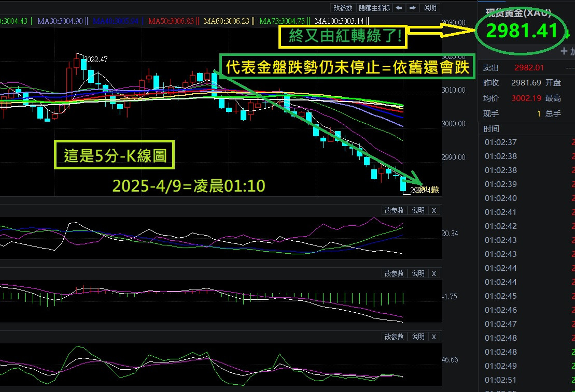This screenshot has height=392, width=575.
Task: Open 改参数 on bottom indicator panel
Action: 394,337
